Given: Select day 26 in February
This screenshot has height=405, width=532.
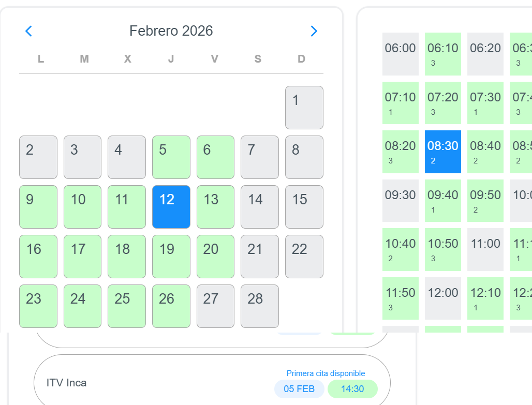Looking at the screenshot, I should click(x=171, y=306).
